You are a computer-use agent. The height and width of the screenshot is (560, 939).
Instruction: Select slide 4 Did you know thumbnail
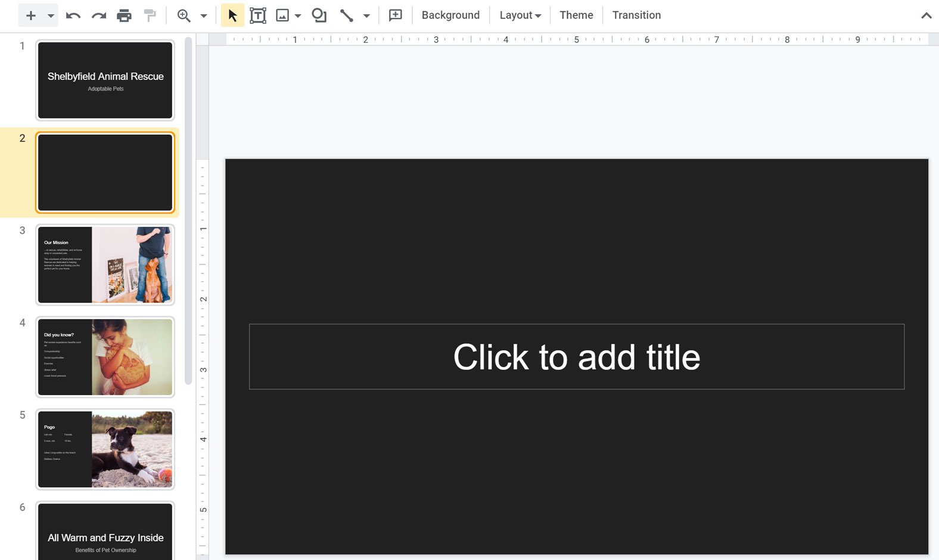105,357
